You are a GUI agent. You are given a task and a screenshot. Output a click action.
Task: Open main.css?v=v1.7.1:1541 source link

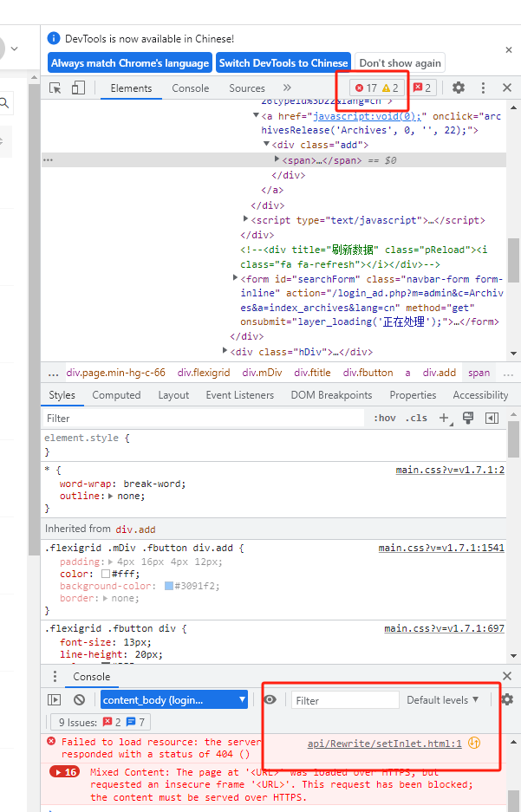[x=441, y=548]
